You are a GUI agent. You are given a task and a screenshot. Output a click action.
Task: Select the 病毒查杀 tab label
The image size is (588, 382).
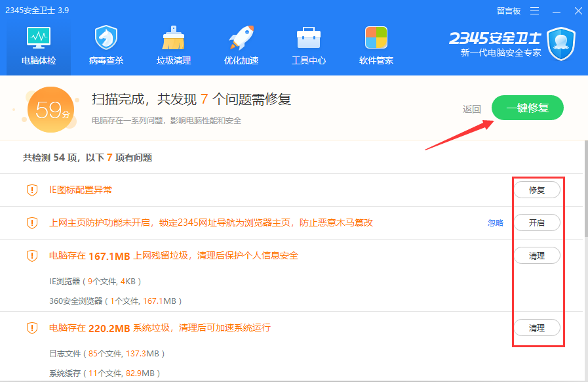pos(106,60)
